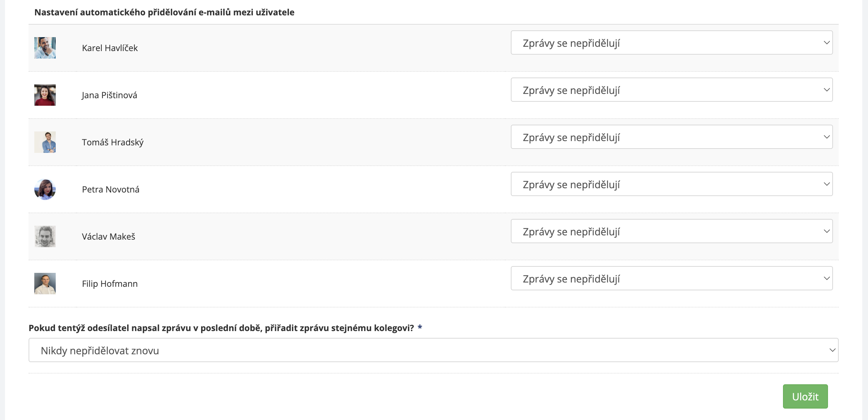The height and width of the screenshot is (420, 868).
Task: Click Václav Makeš's grayscale avatar
Action: (x=45, y=236)
